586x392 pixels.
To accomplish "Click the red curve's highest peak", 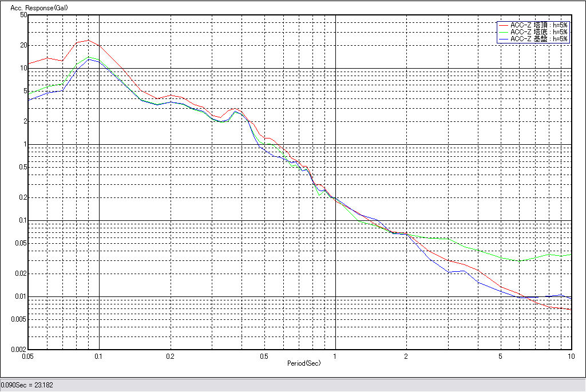I will pos(88,40).
